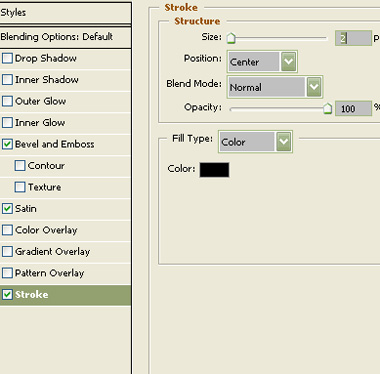
Task: Select the Drop Shadow label
Action: click(x=46, y=58)
